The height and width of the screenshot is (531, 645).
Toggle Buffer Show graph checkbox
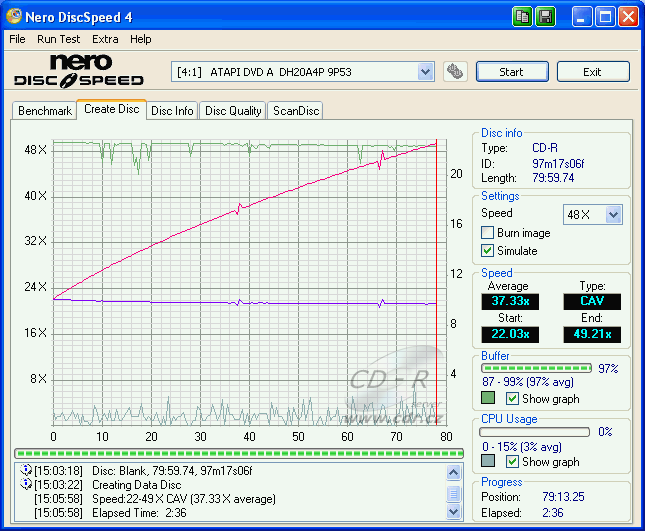512,399
